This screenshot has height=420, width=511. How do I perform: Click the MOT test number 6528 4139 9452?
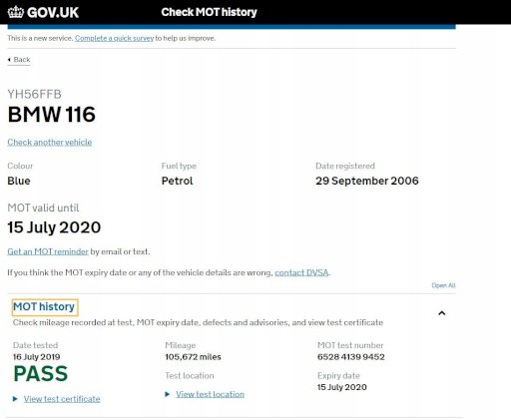click(351, 357)
